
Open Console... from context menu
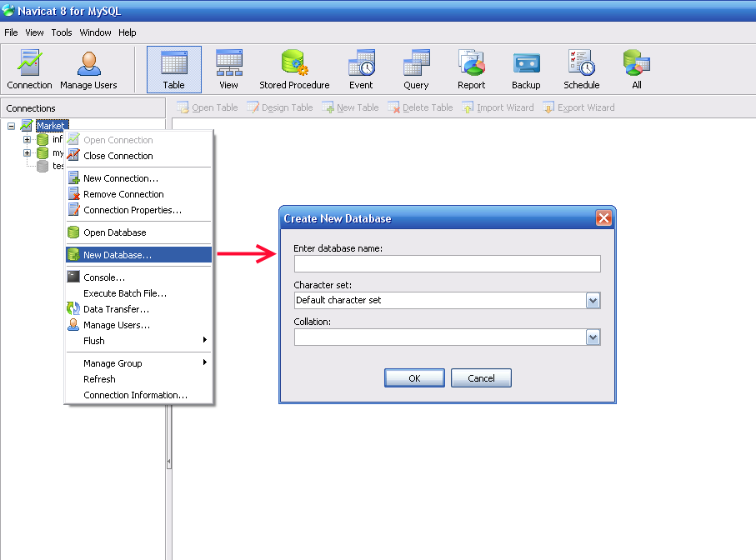tap(139, 277)
